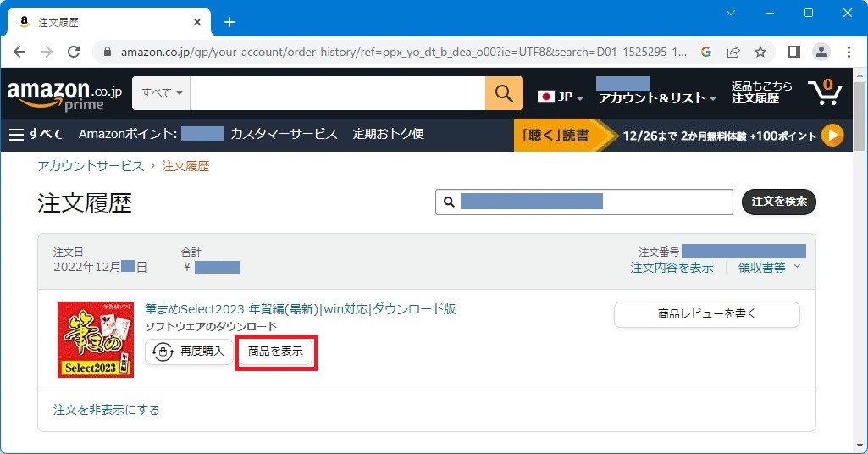The height and width of the screenshot is (454, 868).
Task: Click the order search input field
Action: 584,202
